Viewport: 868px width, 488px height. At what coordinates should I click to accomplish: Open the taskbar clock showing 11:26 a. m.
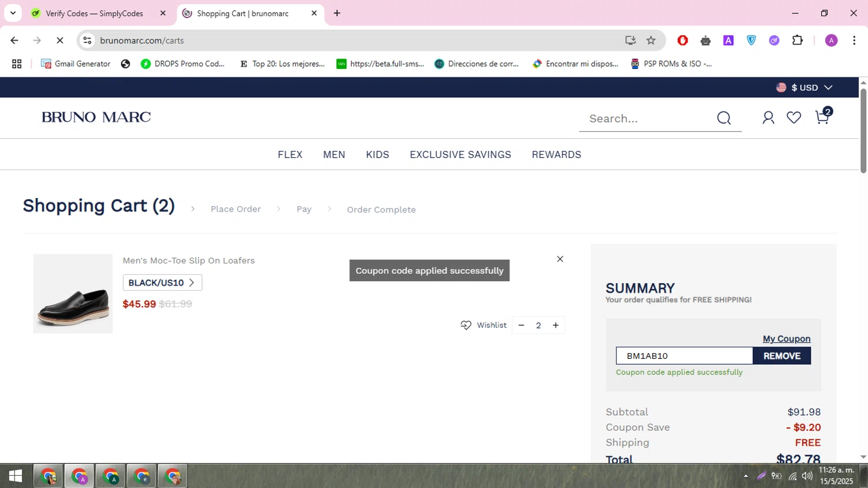(x=836, y=476)
